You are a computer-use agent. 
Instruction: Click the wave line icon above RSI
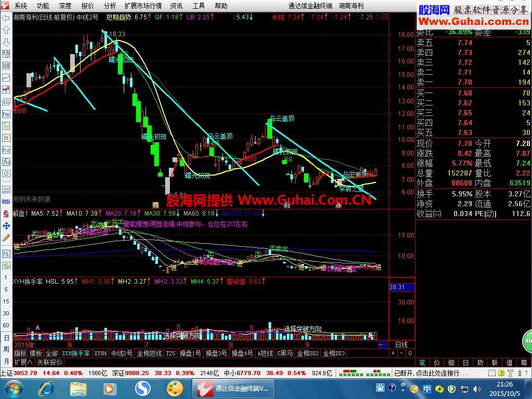[x=6, y=190]
